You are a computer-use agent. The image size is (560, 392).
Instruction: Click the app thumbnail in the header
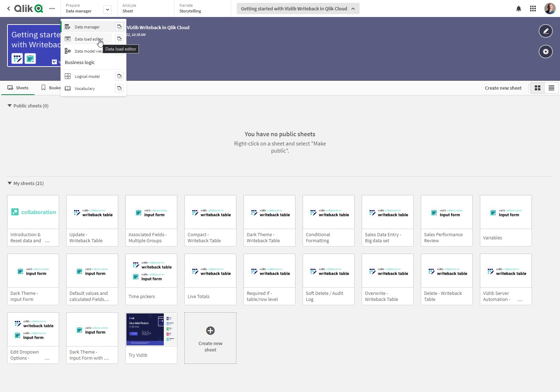34,46
